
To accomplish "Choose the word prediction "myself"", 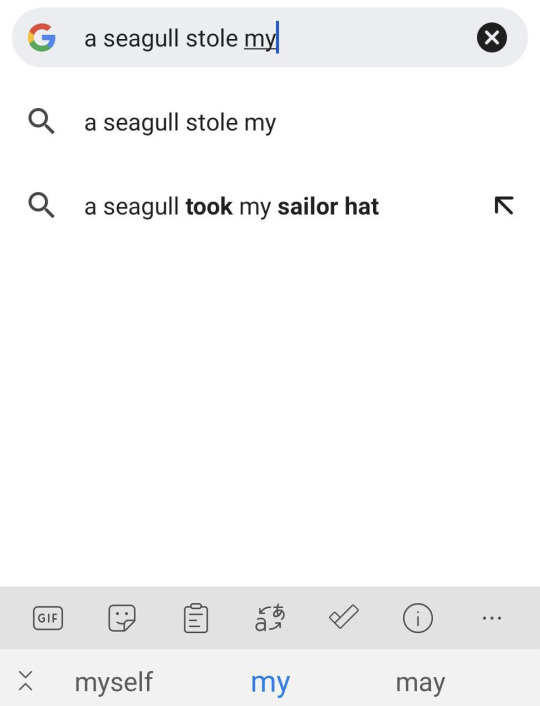I will tap(113, 682).
